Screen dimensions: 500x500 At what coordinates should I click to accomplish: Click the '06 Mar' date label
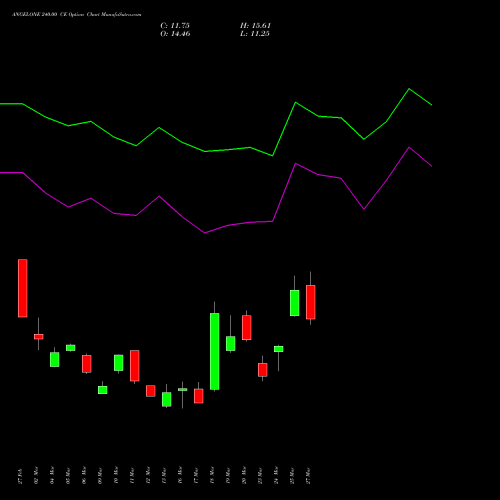point(84,475)
